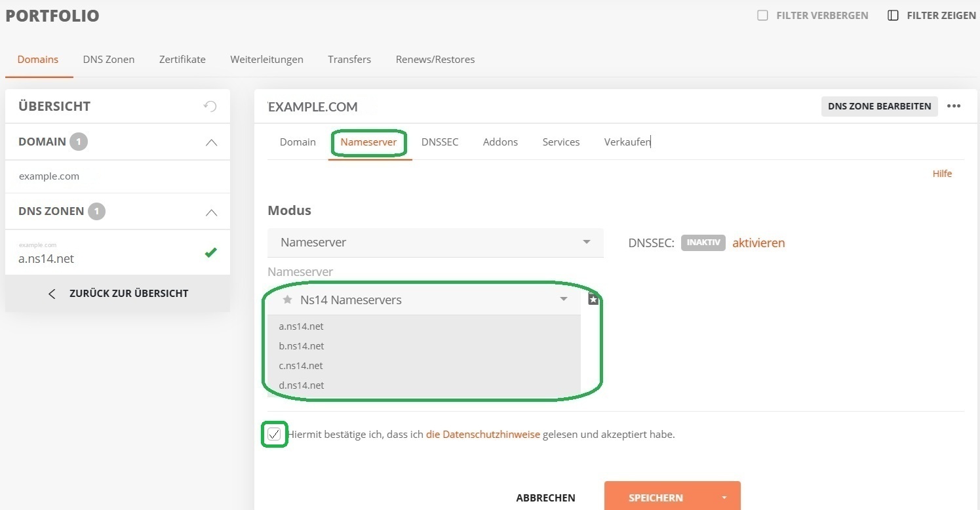Click the back arrow icon of ZURÜCK ZUR ÜBERSICHT

click(52, 294)
